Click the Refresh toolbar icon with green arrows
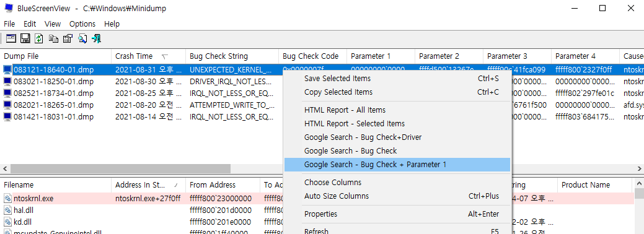644x234 pixels. [38, 38]
